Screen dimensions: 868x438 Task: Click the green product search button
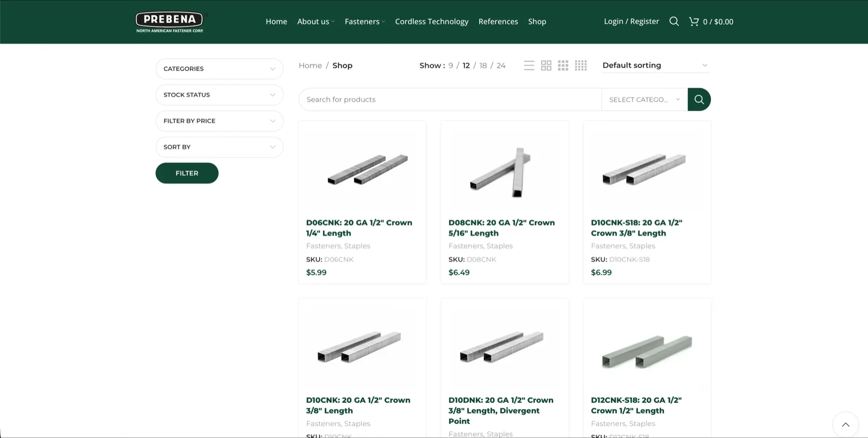(699, 99)
